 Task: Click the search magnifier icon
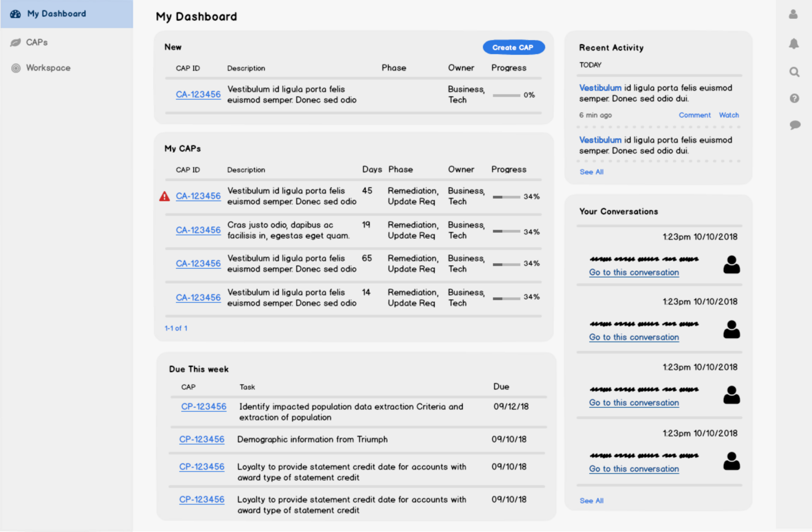[x=794, y=72]
